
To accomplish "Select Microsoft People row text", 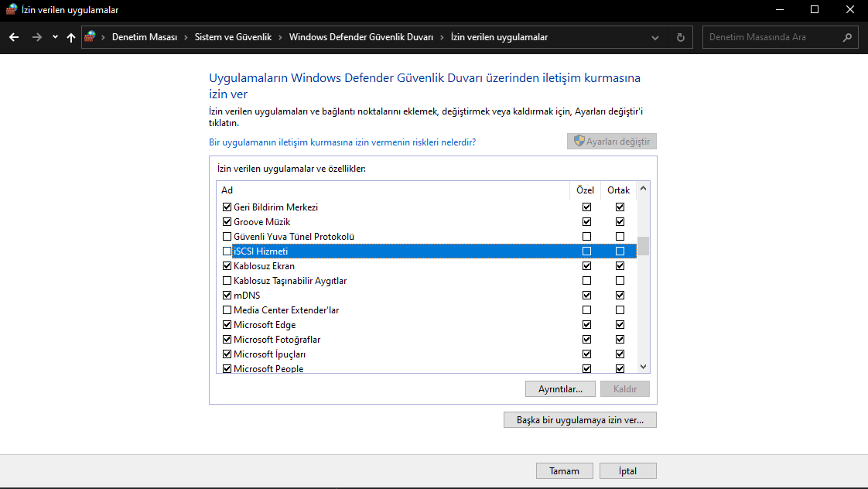I will point(268,369).
